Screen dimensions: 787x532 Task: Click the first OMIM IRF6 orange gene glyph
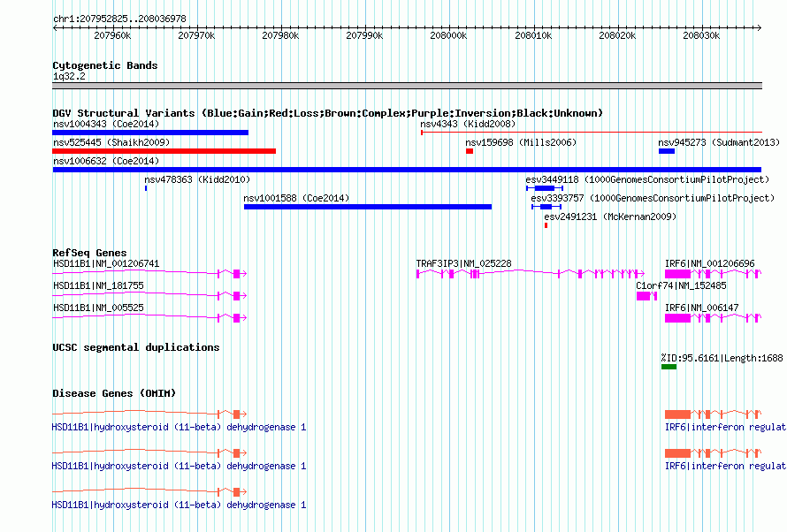pos(714,414)
